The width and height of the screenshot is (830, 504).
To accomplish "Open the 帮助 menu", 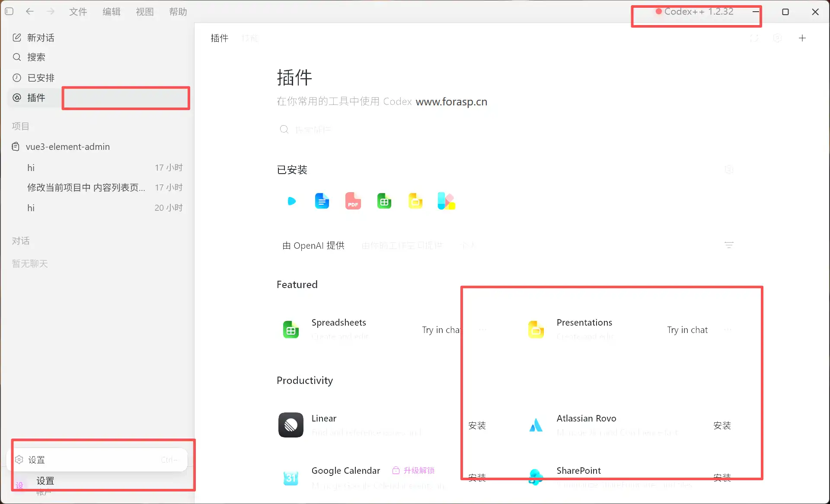I will point(178,12).
